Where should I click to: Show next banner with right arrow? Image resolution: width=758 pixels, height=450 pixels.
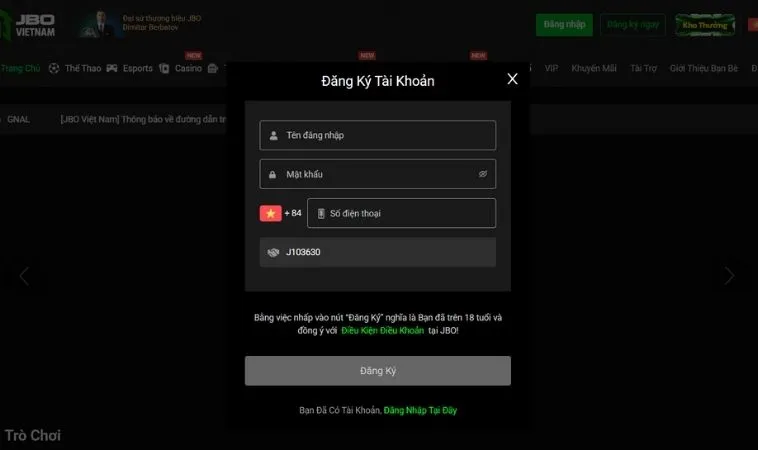(729, 276)
